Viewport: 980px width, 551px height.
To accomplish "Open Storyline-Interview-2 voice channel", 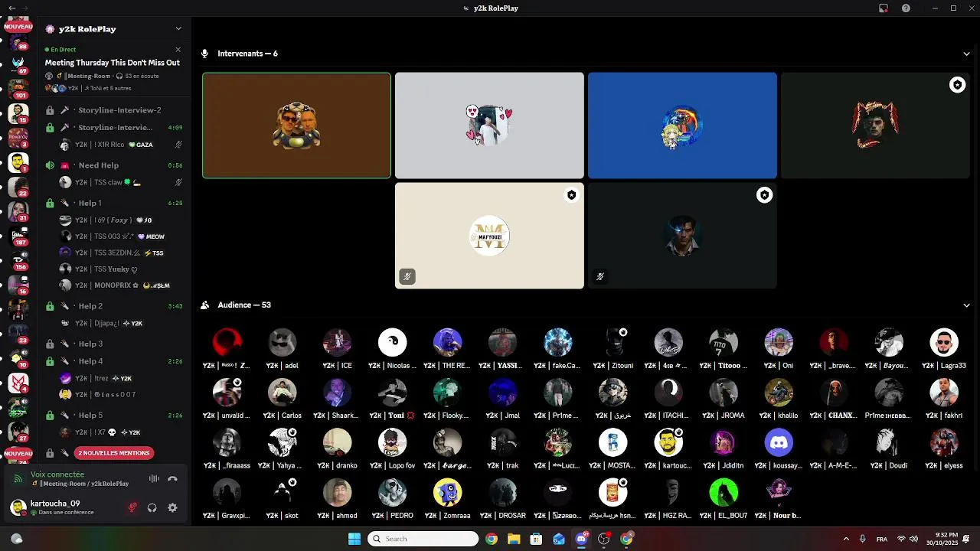I will [x=113, y=110].
